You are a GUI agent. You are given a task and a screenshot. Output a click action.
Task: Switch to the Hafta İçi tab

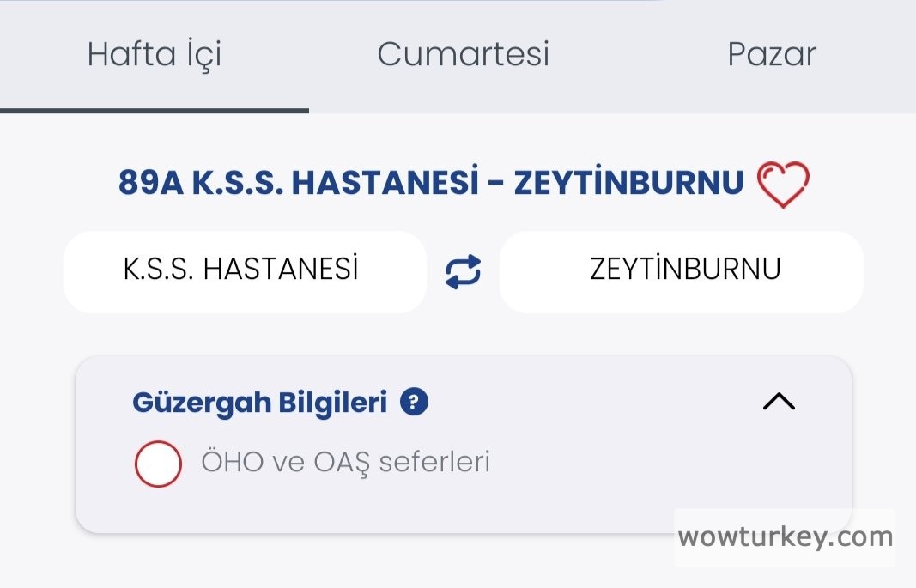155,55
